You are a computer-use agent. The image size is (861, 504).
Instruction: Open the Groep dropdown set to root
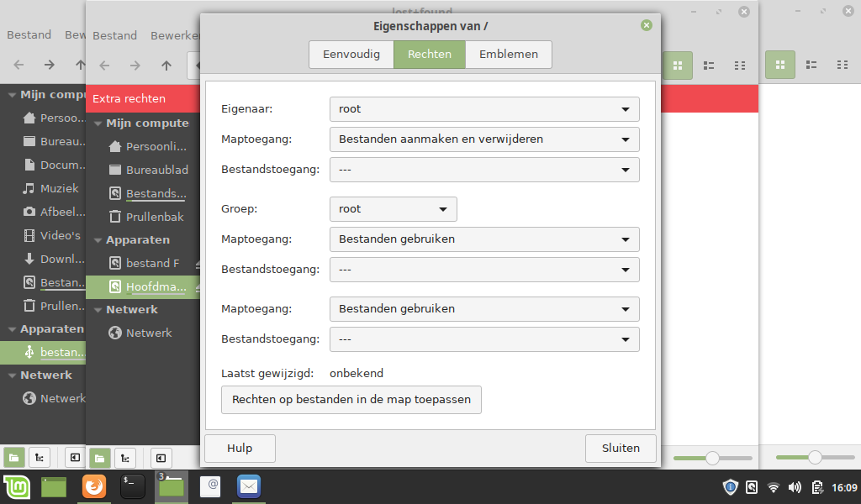coord(393,208)
